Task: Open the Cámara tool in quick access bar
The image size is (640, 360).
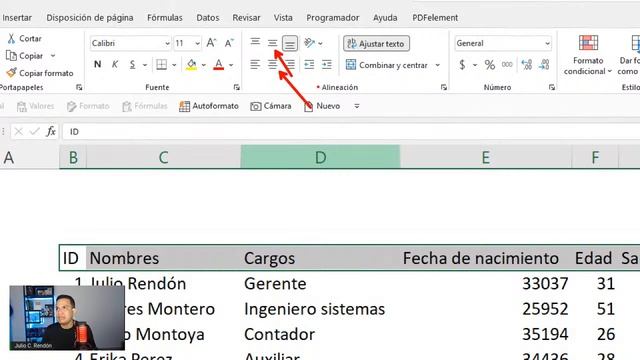Action: [x=256, y=106]
